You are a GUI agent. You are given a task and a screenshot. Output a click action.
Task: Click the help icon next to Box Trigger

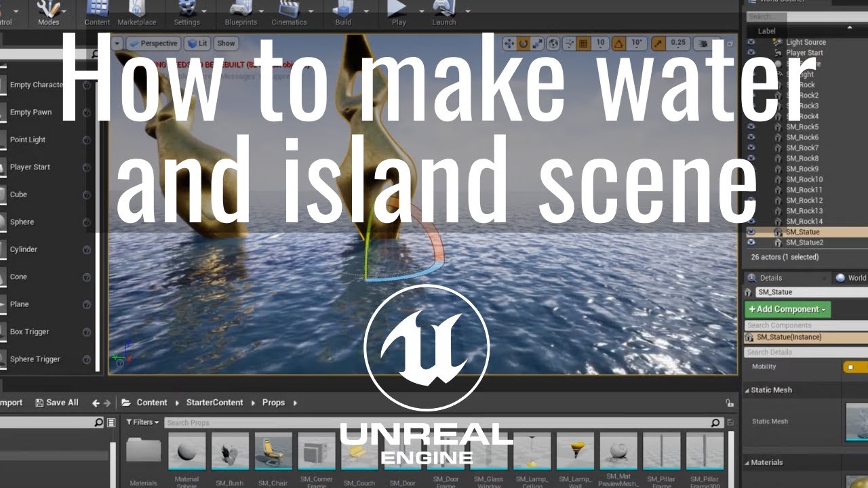(x=87, y=331)
